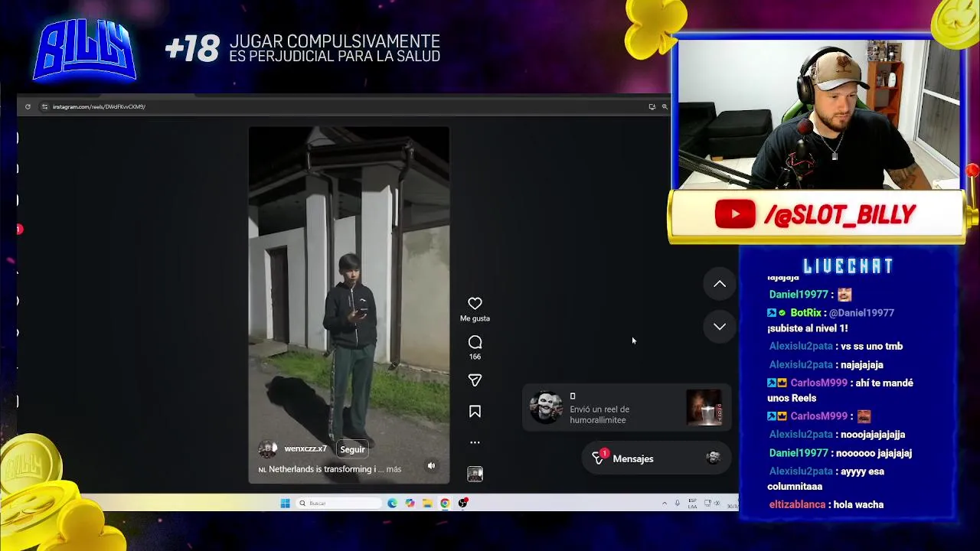
Task: Click the /@SLOT_BILLY channel text
Action: (840, 216)
